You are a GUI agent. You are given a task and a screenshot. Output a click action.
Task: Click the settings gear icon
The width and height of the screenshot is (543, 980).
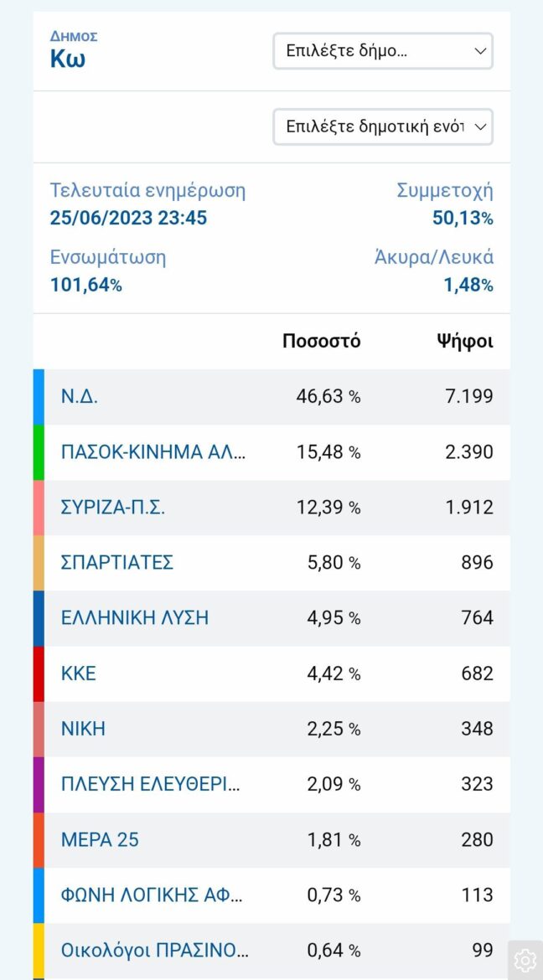tap(525, 959)
